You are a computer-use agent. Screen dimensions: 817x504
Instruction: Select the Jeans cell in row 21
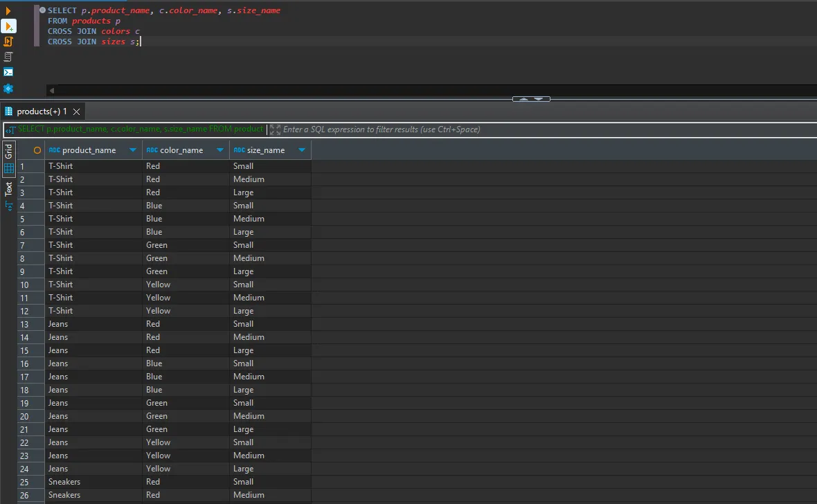coord(93,429)
